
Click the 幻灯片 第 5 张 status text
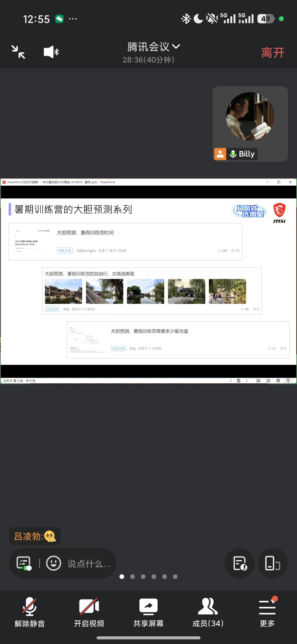[20, 381]
